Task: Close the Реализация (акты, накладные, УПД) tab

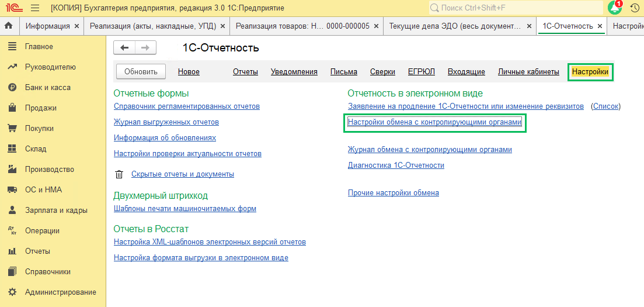Action: [x=222, y=26]
